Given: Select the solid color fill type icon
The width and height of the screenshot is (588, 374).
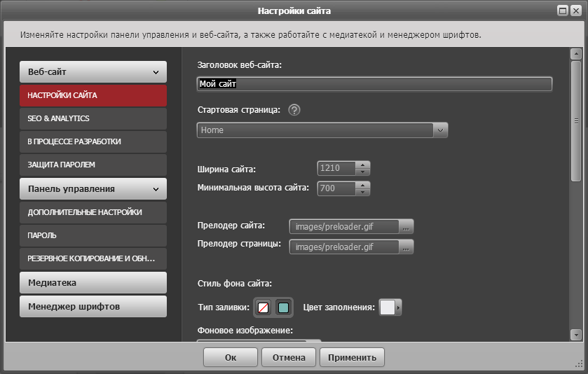Looking at the screenshot, I should tap(284, 307).
